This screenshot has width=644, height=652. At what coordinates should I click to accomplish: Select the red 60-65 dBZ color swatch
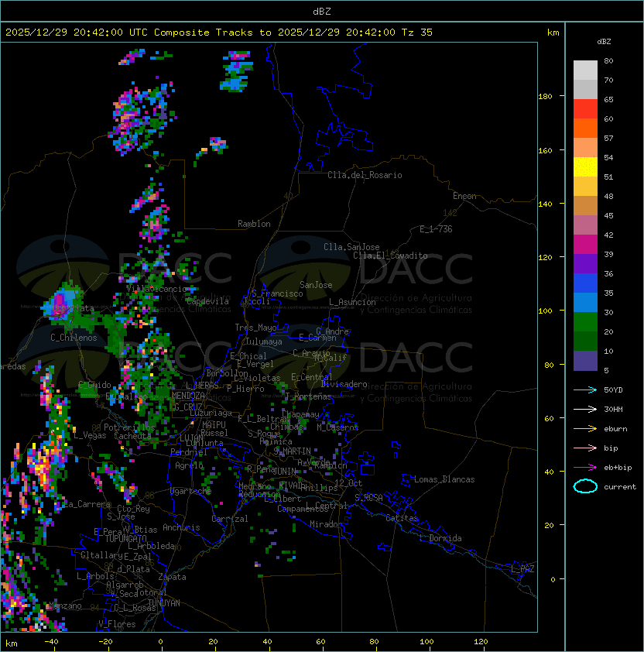click(585, 109)
